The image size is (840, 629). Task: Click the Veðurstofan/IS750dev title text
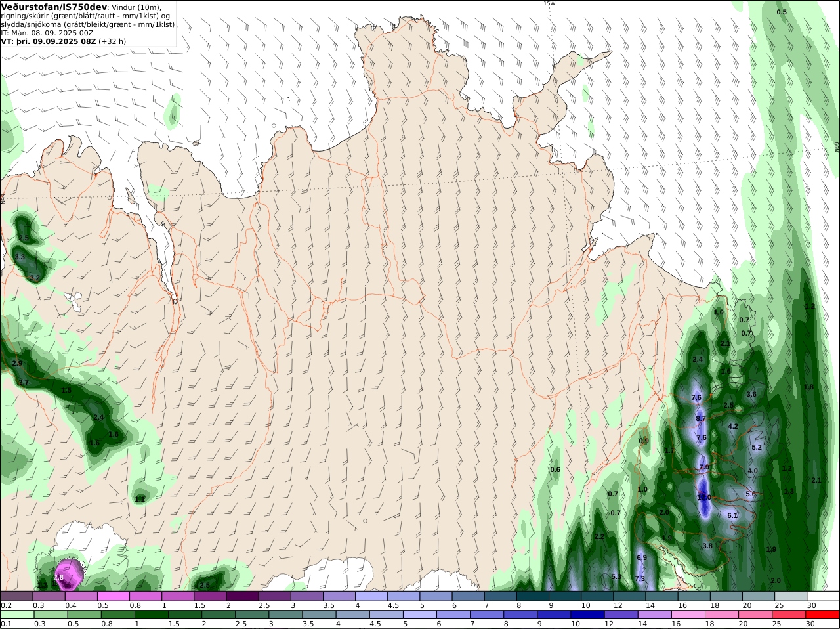pos(54,7)
